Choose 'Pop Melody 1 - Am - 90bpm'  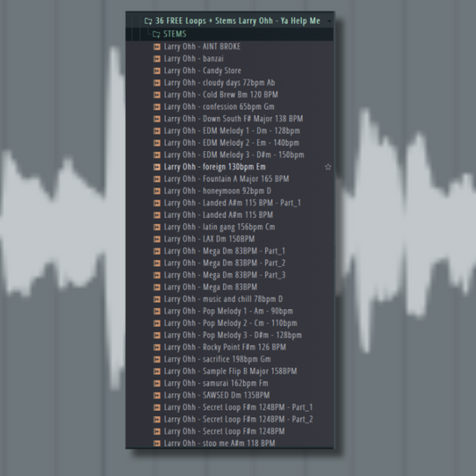[x=229, y=312]
